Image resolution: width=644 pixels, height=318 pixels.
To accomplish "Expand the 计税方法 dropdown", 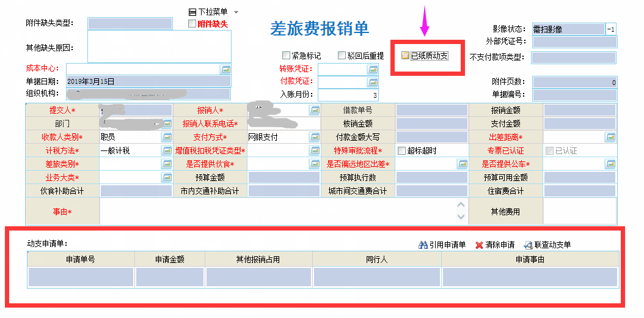I will click(167, 150).
